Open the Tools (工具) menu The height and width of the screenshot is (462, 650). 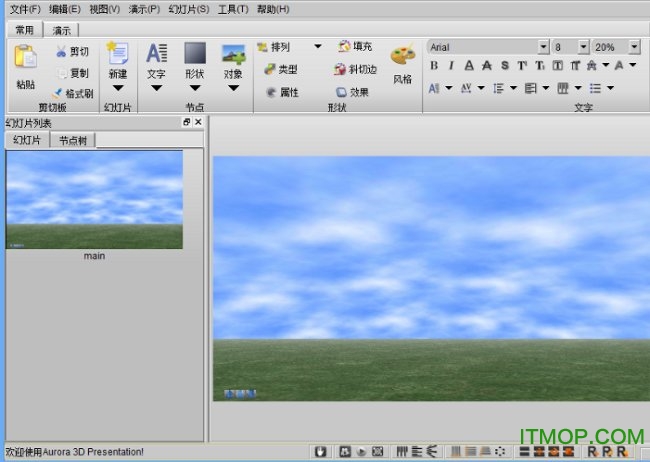(x=233, y=9)
